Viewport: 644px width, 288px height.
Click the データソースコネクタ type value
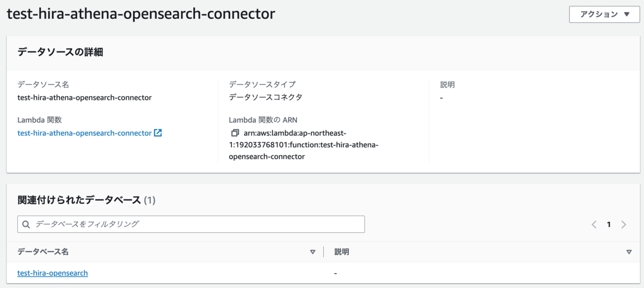pos(265,97)
